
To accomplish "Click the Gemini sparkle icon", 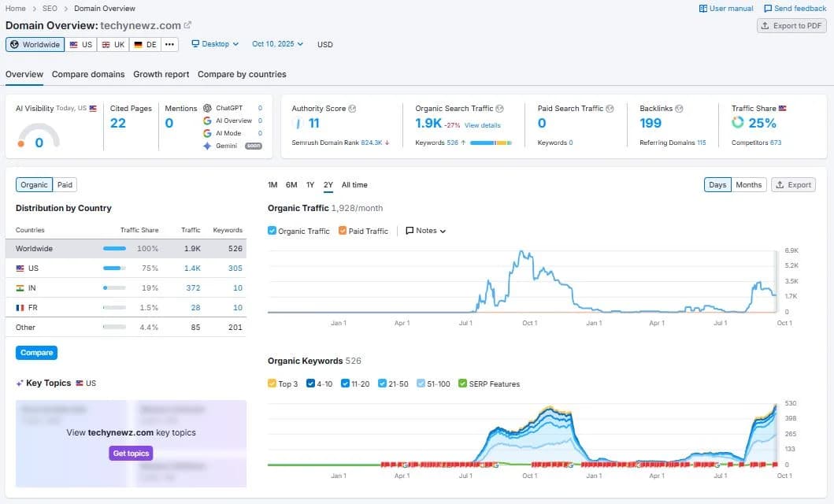I will (x=207, y=146).
